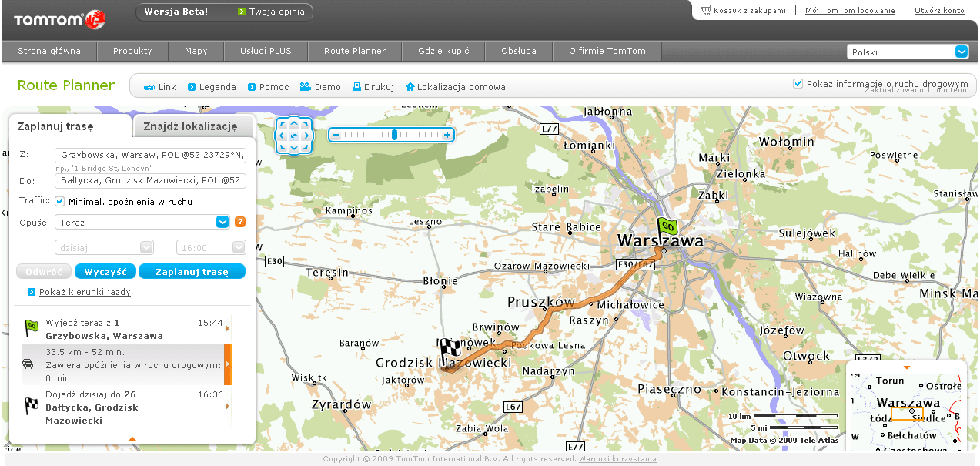Click Koszyk z zakupami link
Viewport: 980px width, 466px height.
point(749,11)
